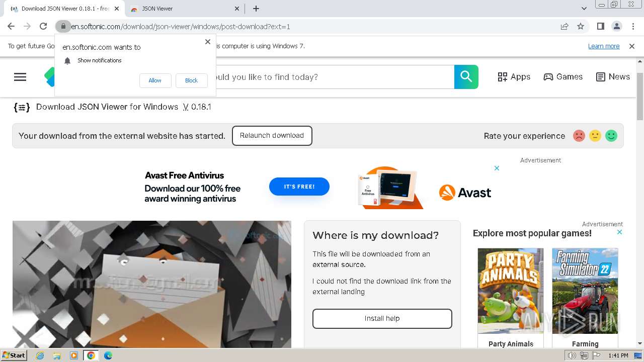This screenshot has height=362, width=644.
Task: Close the popular games advertisement
Action: tap(619, 232)
